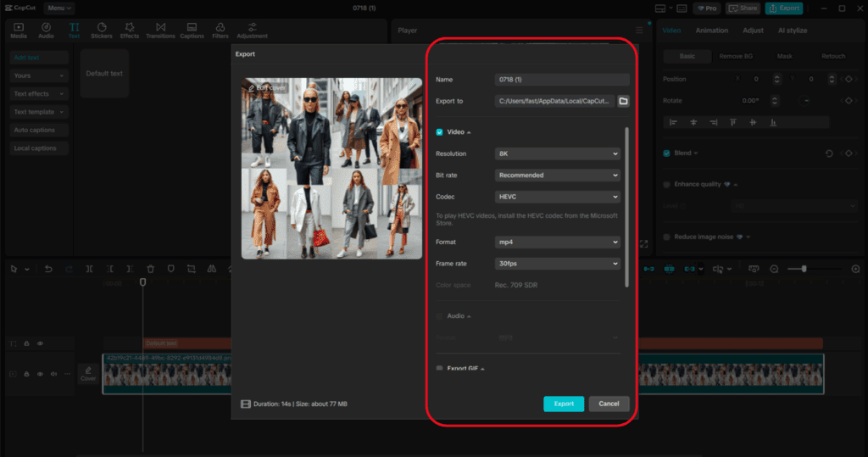This screenshot has height=457, width=868.
Task: Click the layout switch icon in title bar
Action: click(x=660, y=8)
